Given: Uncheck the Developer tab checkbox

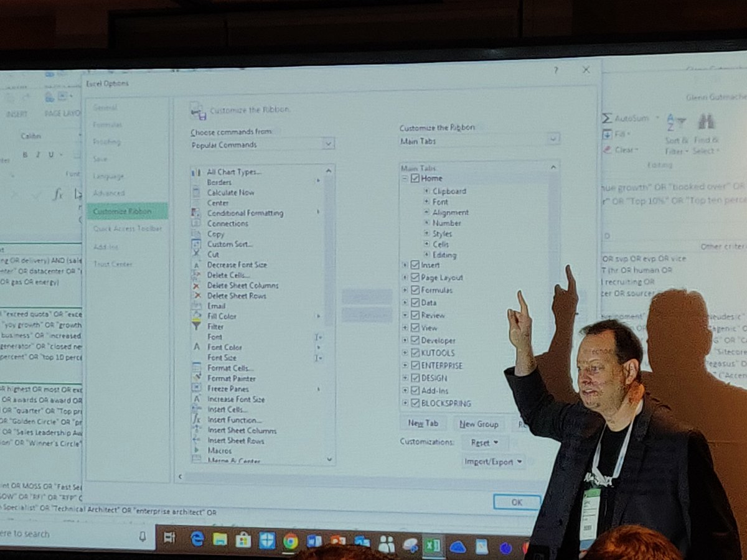Looking at the screenshot, I should 415,340.
